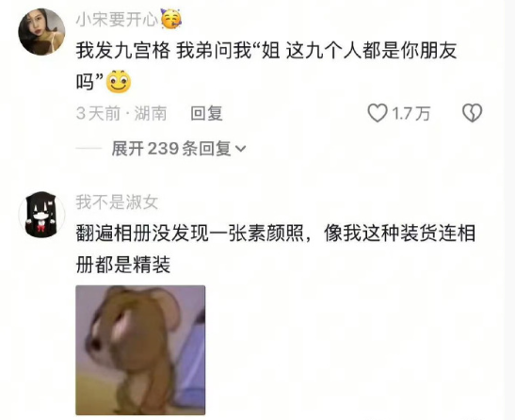The image size is (515, 420).
Task: Tap the 1.7万 like count
Action: coord(410,113)
